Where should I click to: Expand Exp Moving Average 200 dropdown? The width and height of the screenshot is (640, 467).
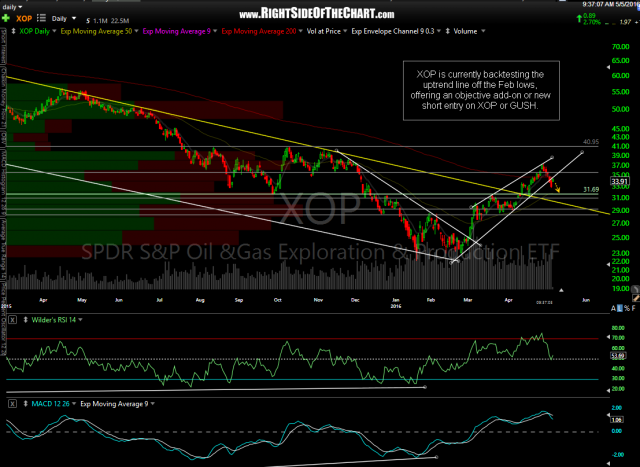tap(300, 31)
